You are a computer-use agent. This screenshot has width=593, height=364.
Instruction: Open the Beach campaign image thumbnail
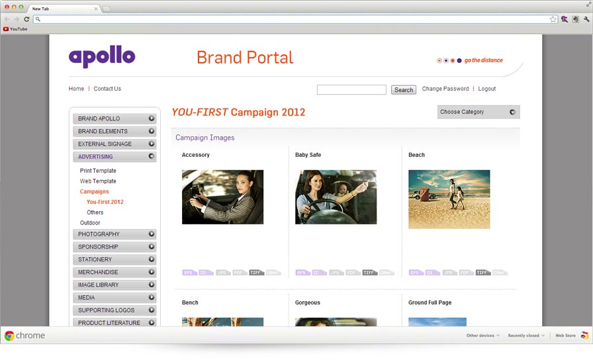[449, 199]
